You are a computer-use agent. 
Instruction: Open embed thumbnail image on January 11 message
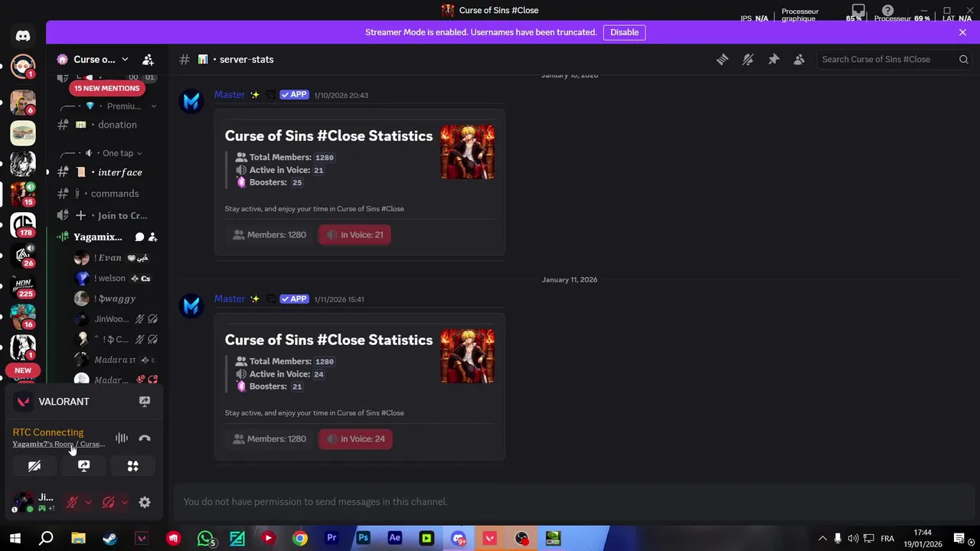click(x=467, y=356)
